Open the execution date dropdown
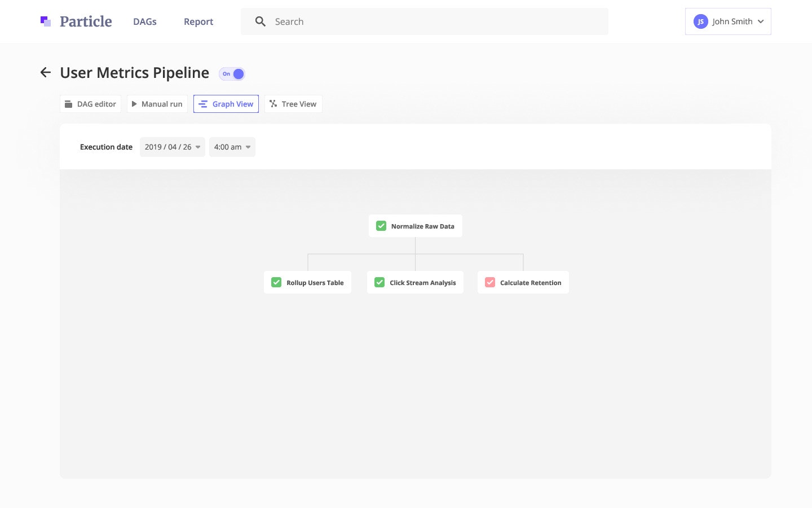Image resolution: width=812 pixels, height=508 pixels. (x=172, y=147)
